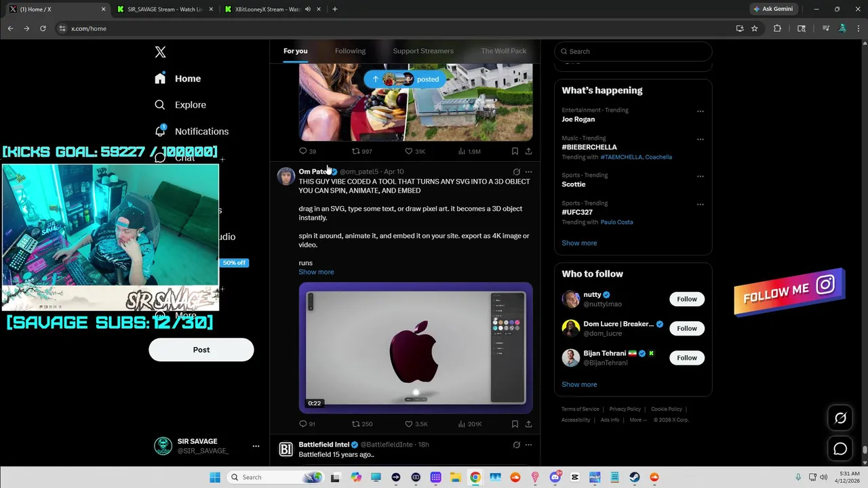The image size is (868, 488).
Task: Open Chrome from the taskbar
Action: coord(475,477)
